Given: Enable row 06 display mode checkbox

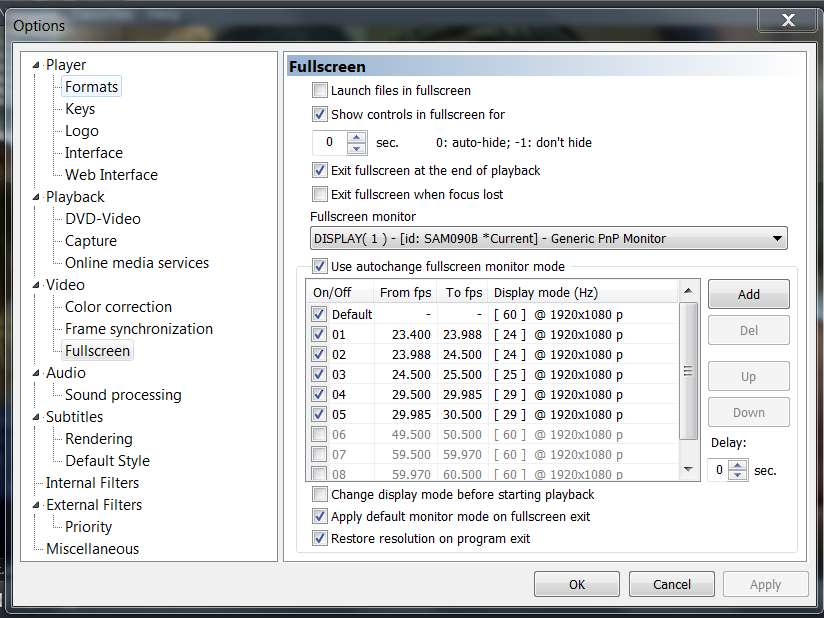Looking at the screenshot, I should 318,434.
